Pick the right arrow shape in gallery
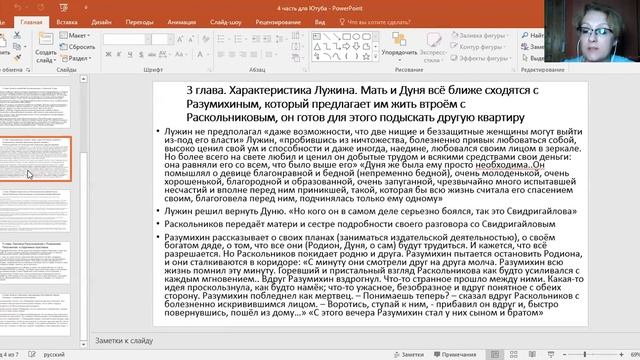 coord(347,47)
